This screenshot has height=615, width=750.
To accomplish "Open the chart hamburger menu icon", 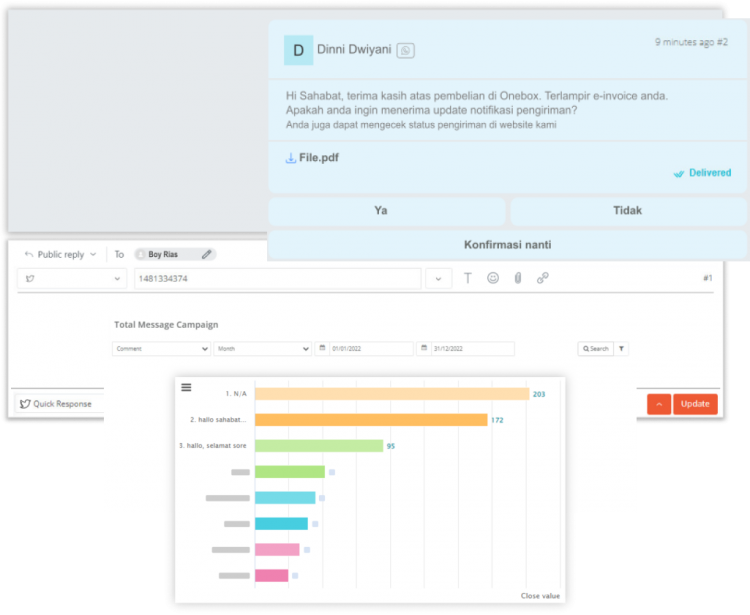I will (186, 387).
